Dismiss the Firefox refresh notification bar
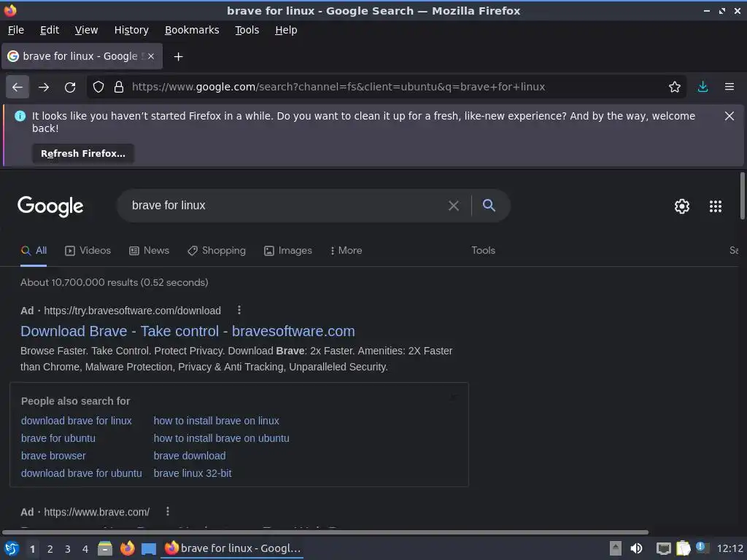This screenshot has width=747, height=560. pyautogui.click(x=729, y=116)
